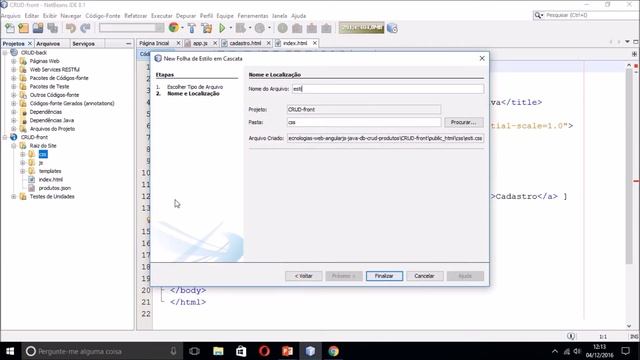This screenshot has width=640, height=360.
Task: Click the New Project toolbar icon
Action: pos(24,28)
